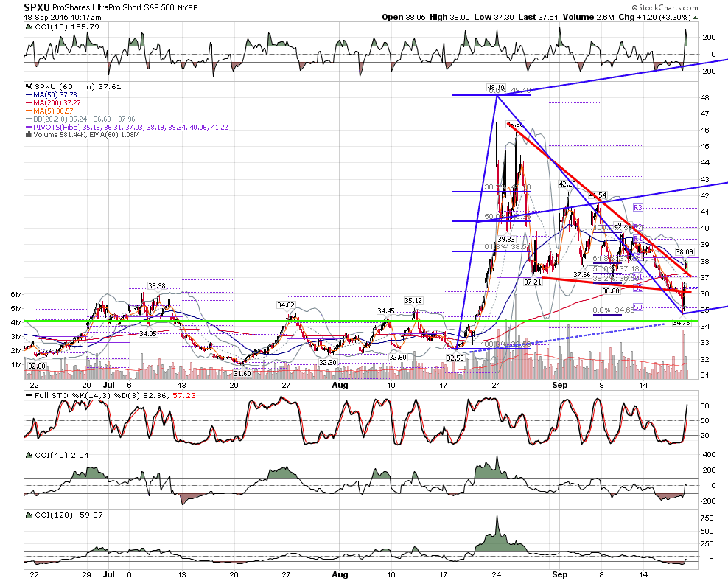
Task: Click the MA(50) 37.78 legend text
Action: click(55, 94)
